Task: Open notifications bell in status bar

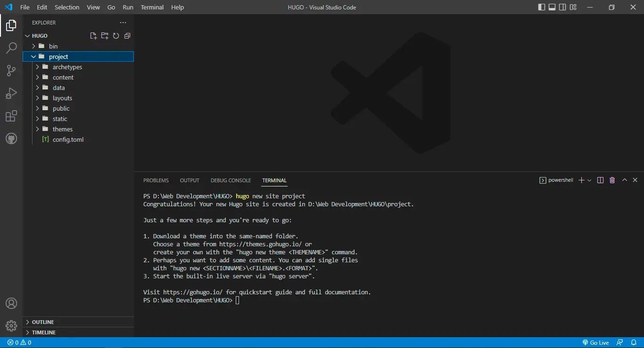Action: [634, 343]
